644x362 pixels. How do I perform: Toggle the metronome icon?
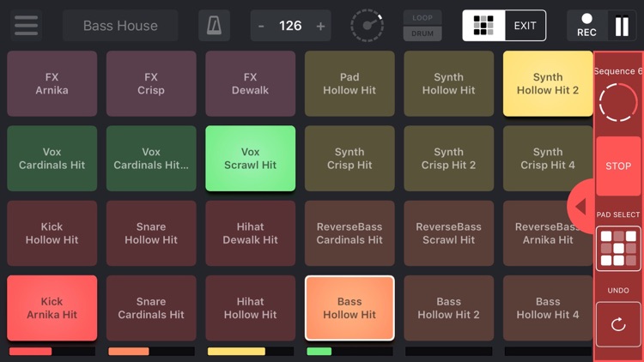214,26
